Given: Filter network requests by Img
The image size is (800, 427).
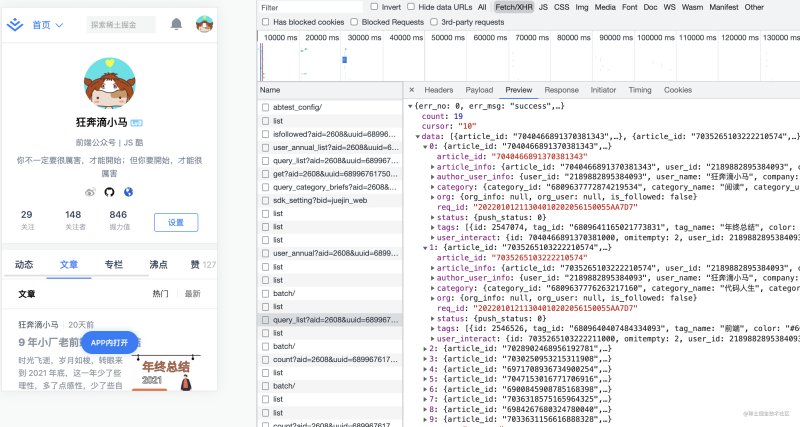Looking at the screenshot, I should (582, 7).
